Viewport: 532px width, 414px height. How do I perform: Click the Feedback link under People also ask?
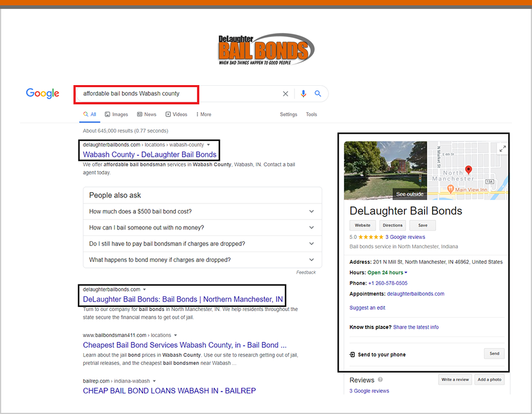[x=306, y=273]
